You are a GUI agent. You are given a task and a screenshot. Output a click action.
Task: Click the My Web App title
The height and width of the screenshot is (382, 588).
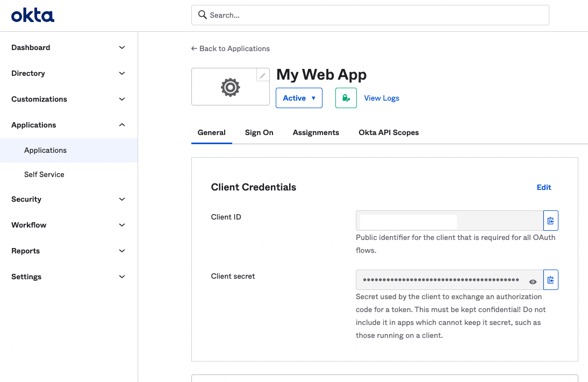click(321, 75)
